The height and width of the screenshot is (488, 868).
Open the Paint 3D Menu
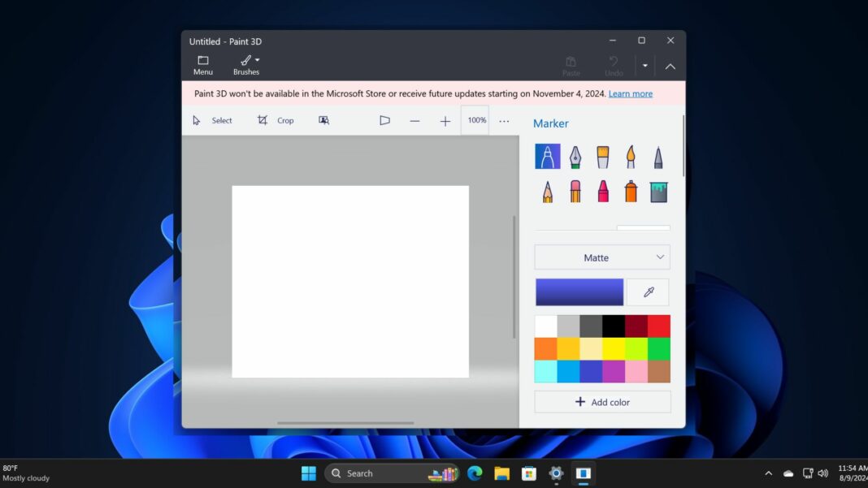(202, 65)
